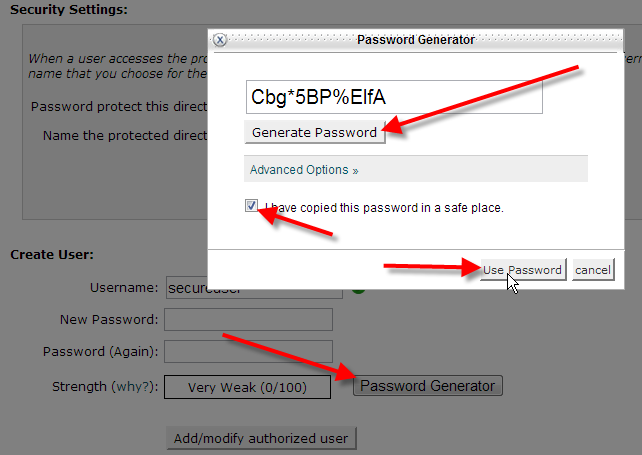Click the 'Password (Again):' field label
The image size is (642, 455).
tap(100, 351)
